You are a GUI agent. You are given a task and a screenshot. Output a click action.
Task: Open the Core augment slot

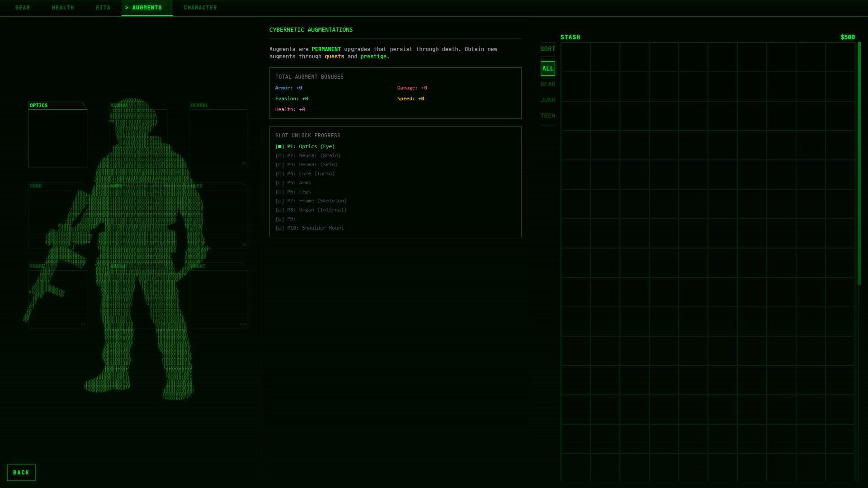coord(57,217)
